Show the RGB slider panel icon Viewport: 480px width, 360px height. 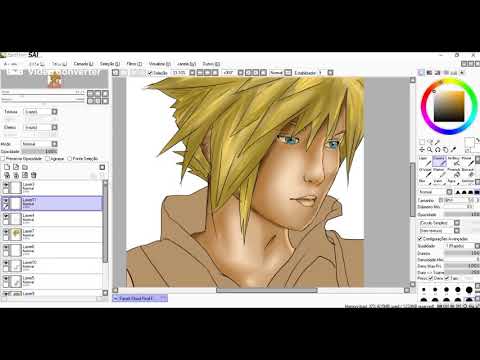click(429, 73)
